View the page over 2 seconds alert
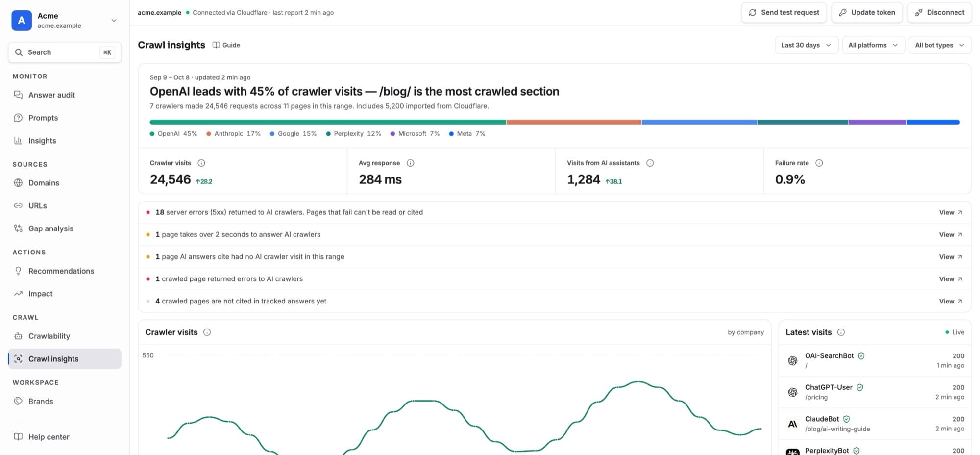The height and width of the screenshot is (455, 980). (x=951, y=235)
